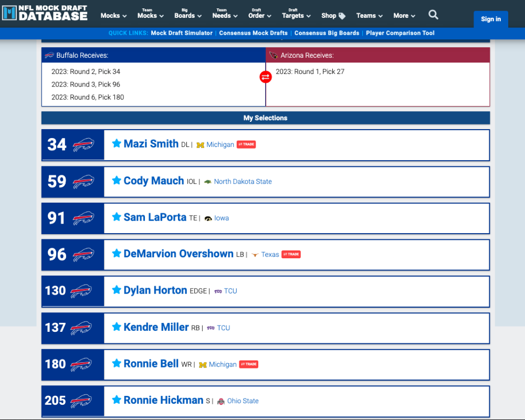Screen dimensions: 525x420
Task: Go to Consensus Mock Drafts quick link
Action: click(x=254, y=33)
